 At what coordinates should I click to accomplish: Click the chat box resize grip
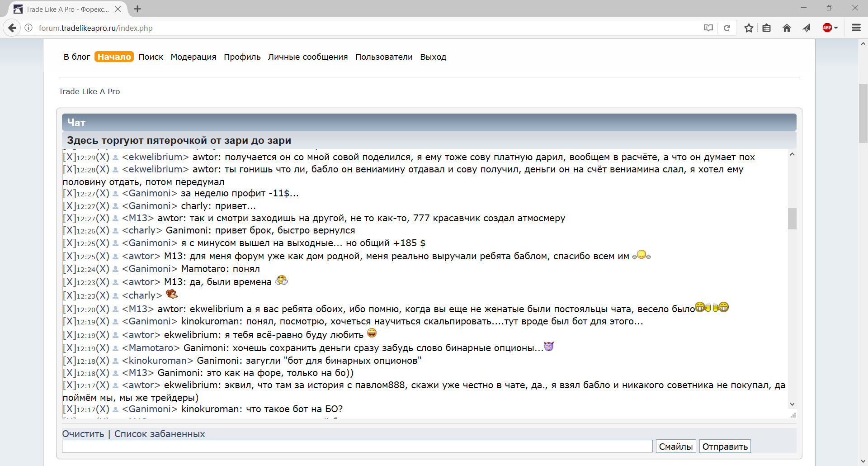coord(793,415)
